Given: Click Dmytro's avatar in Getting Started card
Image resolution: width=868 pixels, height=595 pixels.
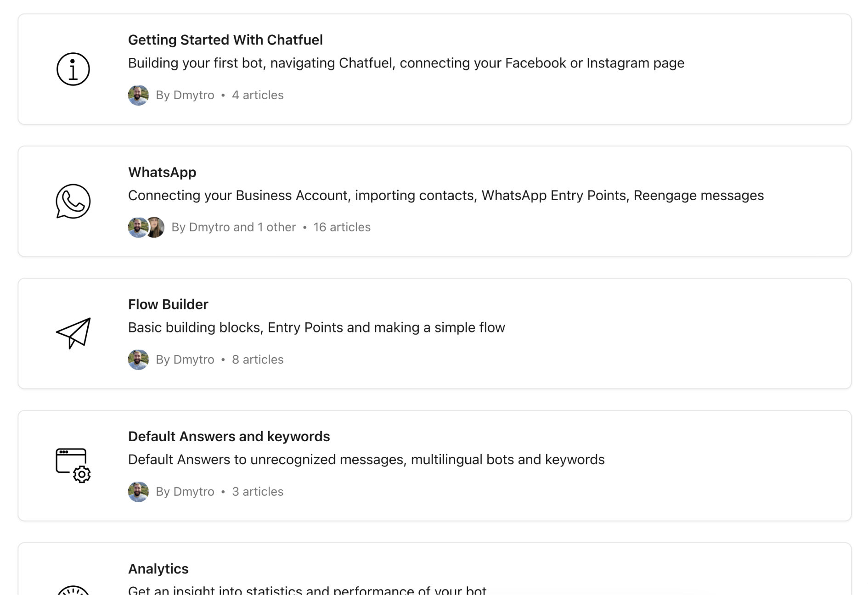Looking at the screenshot, I should 138,95.
